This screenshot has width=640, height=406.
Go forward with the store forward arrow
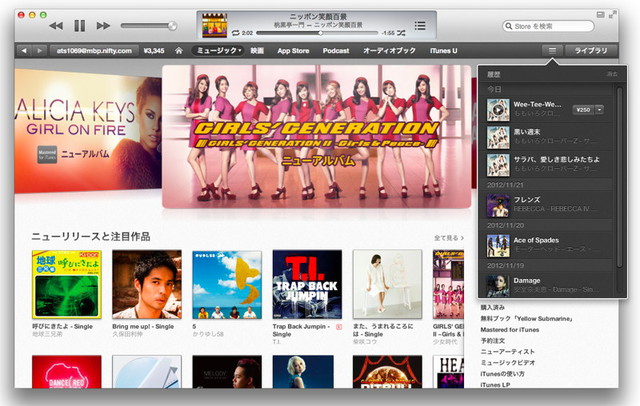(x=39, y=51)
